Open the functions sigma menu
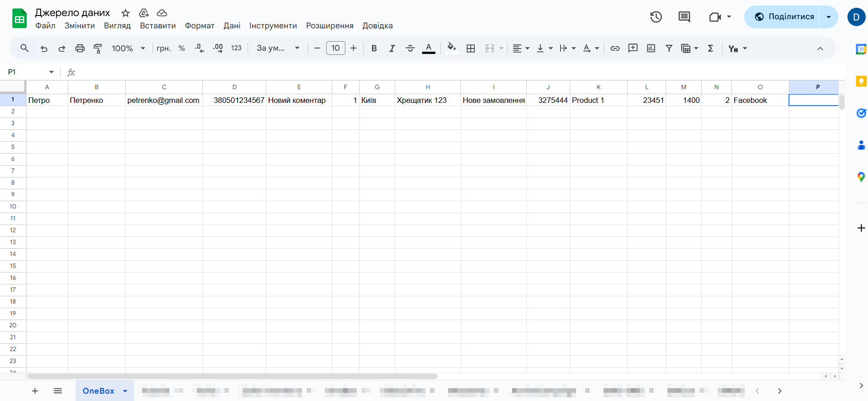Image resolution: width=868 pixels, height=401 pixels. pyautogui.click(x=710, y=48)
